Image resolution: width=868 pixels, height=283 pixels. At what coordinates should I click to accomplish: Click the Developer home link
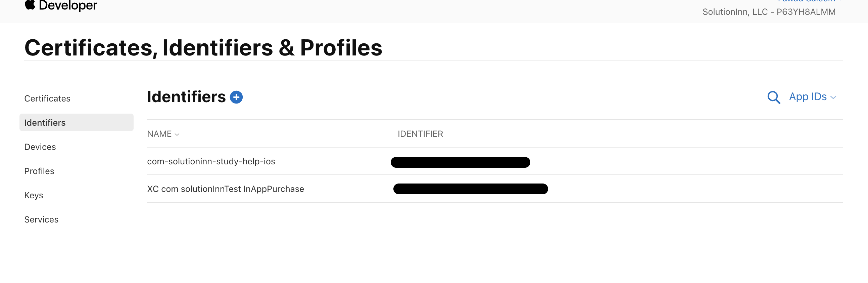(68, 5)
